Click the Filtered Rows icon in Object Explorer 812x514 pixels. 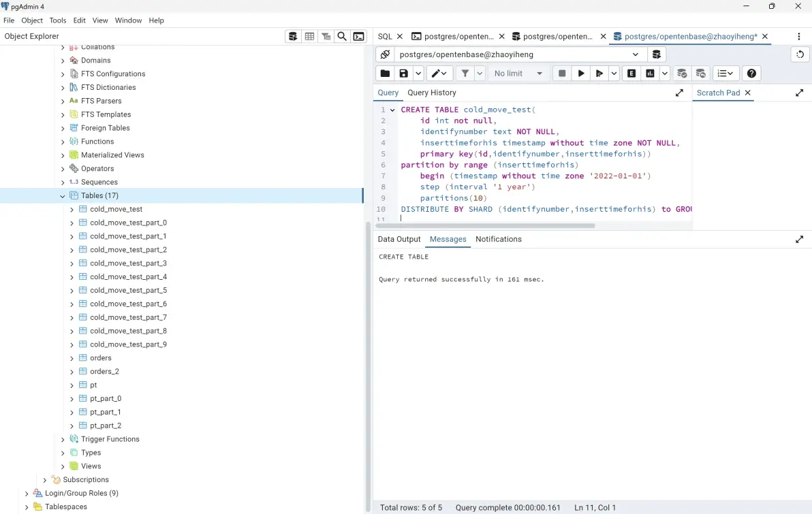(x=326, y=36)
